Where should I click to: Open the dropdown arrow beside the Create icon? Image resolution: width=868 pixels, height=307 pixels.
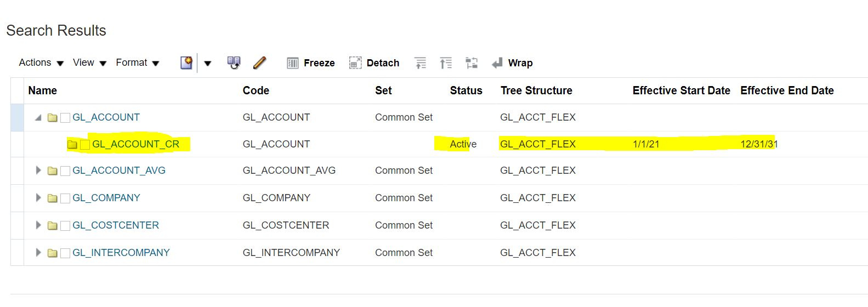[x=208, y=64]
